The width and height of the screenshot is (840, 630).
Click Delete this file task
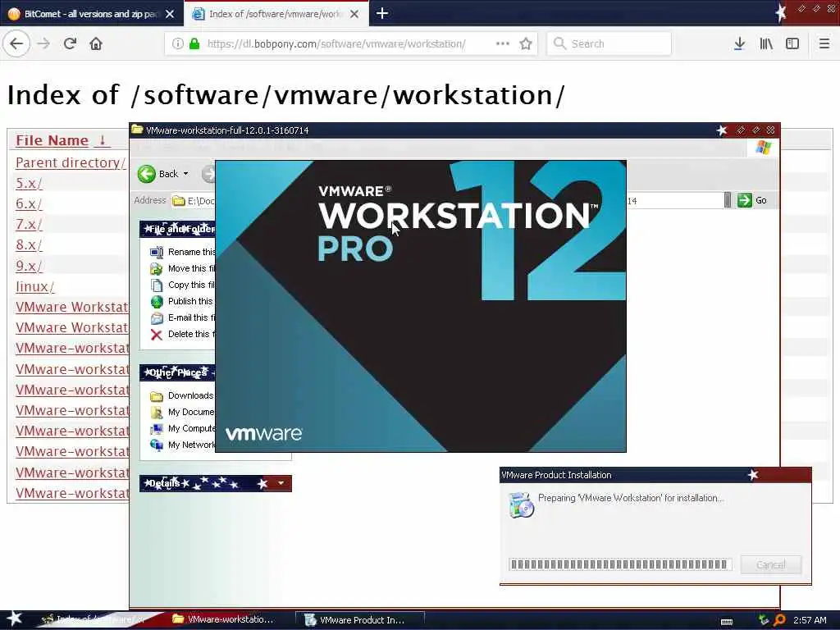tap(183, 335)
